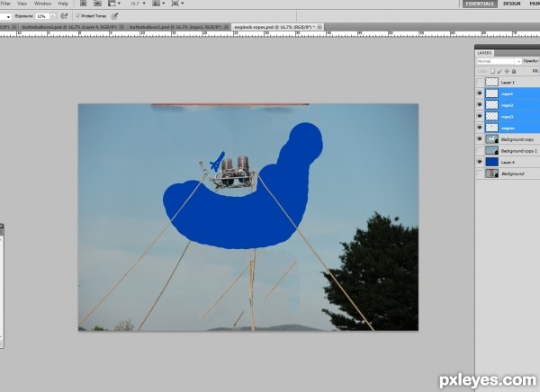Open the Window menu
Viewport: 540px width, 392px height.
pyautogui.click(x=42, y=4)
